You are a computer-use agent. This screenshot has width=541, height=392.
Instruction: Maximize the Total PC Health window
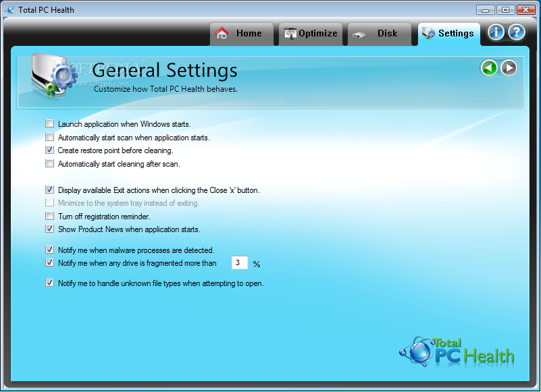(x=505, y=9)
